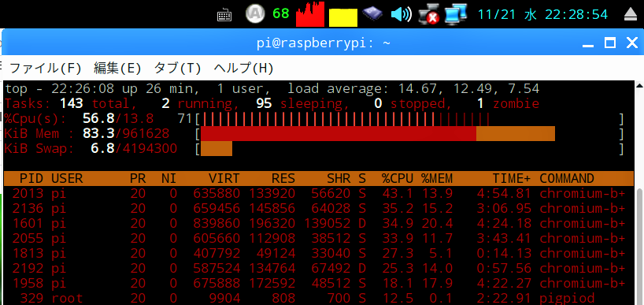Open the network computers icon
Screen dimensions: 644x305
[456, 13]
